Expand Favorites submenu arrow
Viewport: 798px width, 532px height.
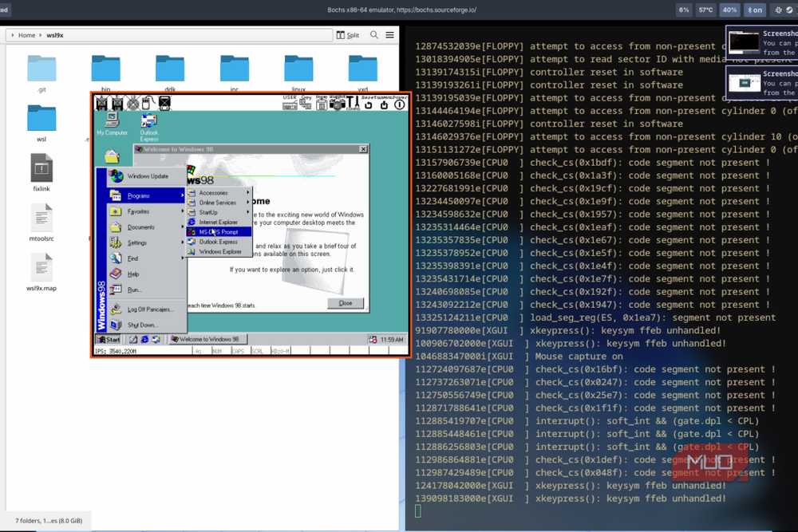tap(182, 211)
